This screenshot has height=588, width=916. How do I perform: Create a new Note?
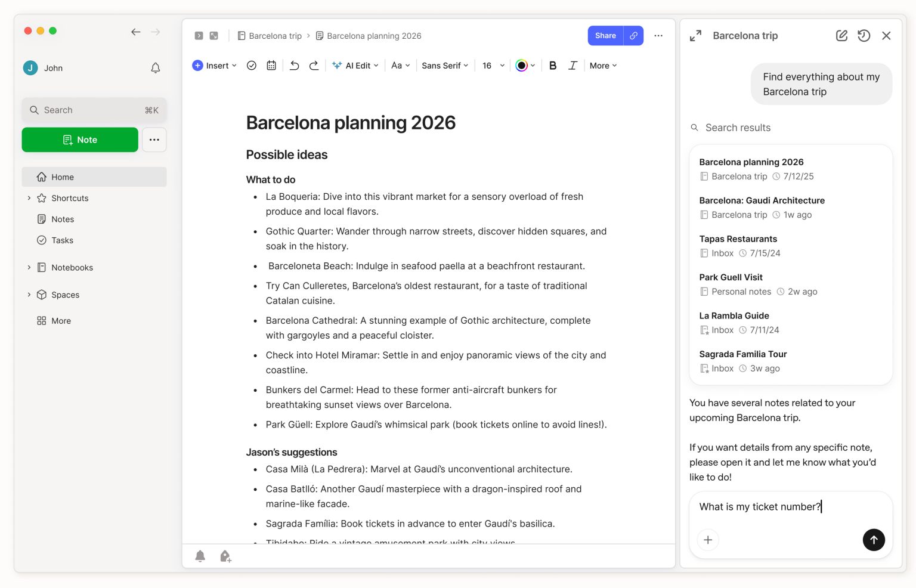[x=79, y=140]
